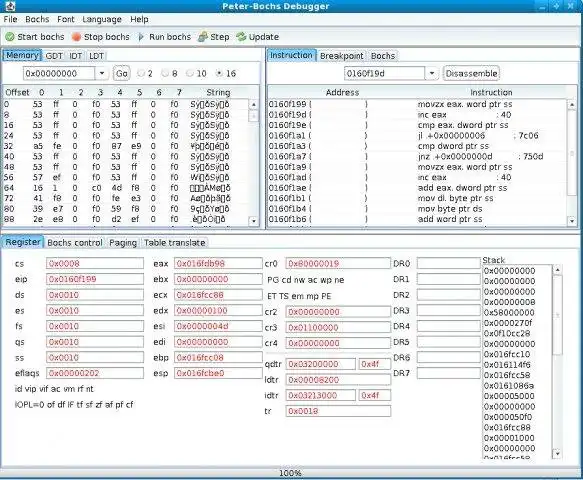Image resolution: width=583 pixels, height=480 pixels.
Task: Click the Update label
Action: pyautogui.click(x=264, y=37)
